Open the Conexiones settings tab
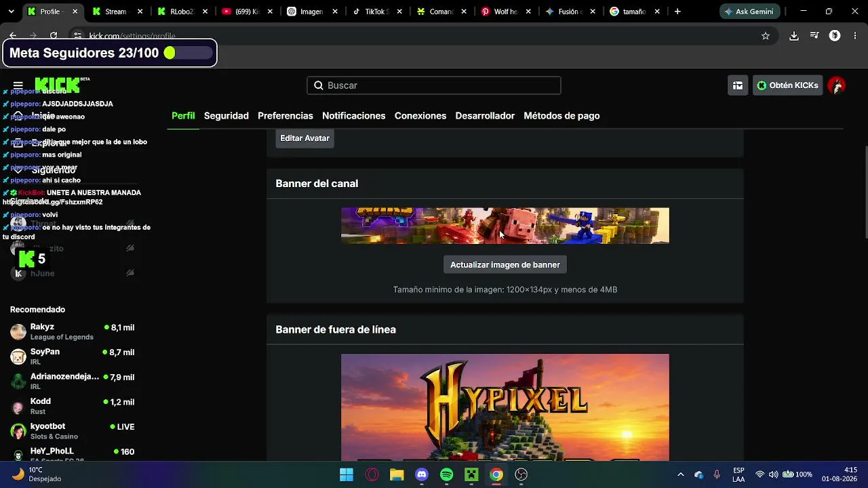 (x=420, y=116)
